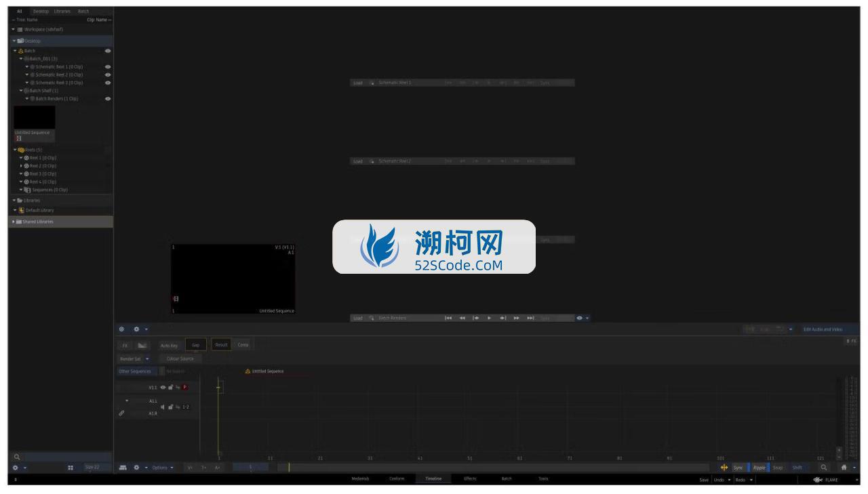Collapse the Default Library node
Screen dimensions: 868x494
pos(15,209)
